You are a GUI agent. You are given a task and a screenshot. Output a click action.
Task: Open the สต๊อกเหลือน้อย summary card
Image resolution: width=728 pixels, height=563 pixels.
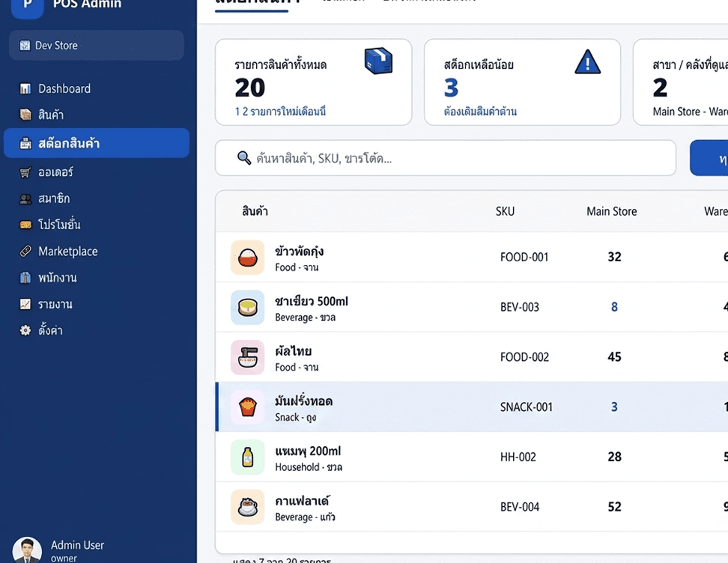[x=522, y=82]
